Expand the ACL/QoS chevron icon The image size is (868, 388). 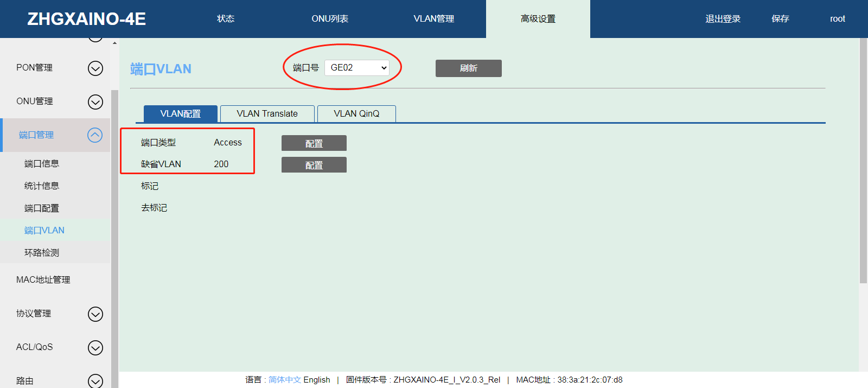point(95,348)
